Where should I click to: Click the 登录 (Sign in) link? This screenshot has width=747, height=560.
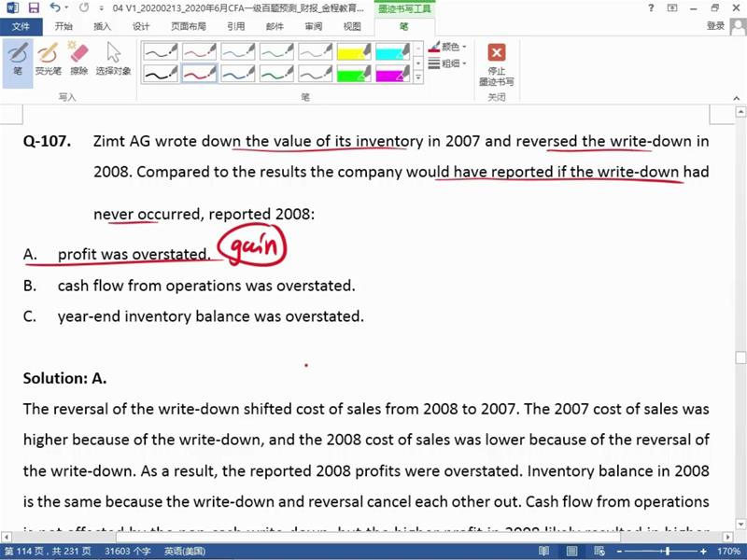click(x=715, y=26)
